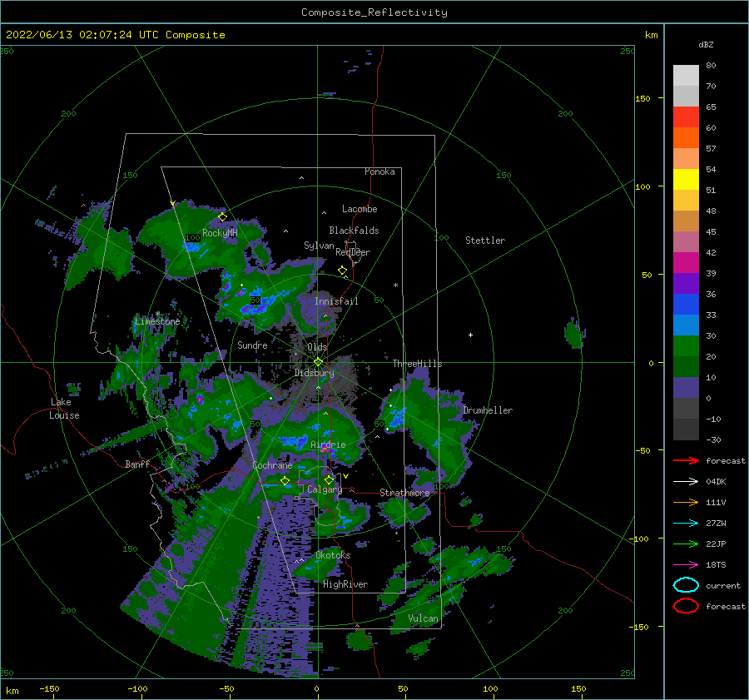Click the Vulcan town label
This screenshot has width=749, height=700.
coord(424,618)
